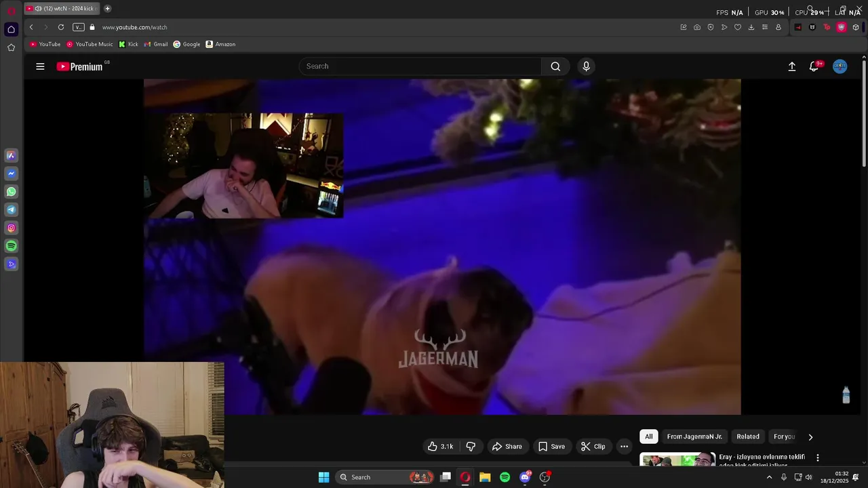The height and width of the screenshot is (488, 868).
Task: Open Discord from the taskbar
Action: (525, 477)
